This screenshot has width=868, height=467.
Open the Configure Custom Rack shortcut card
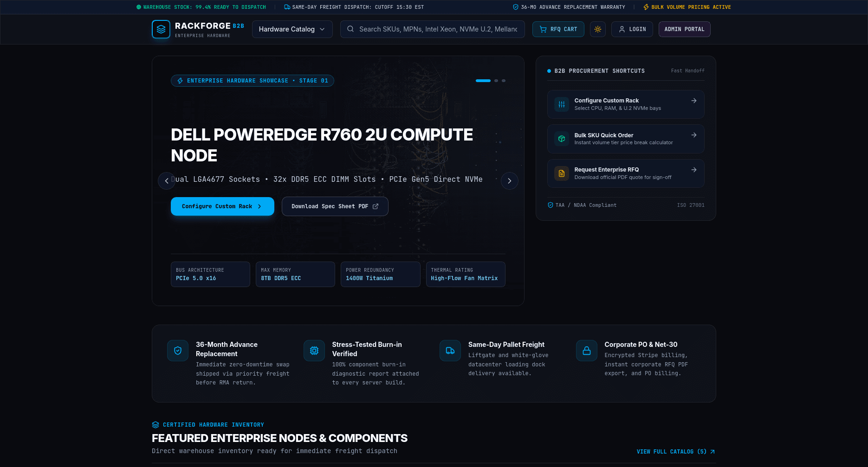click(626, 104)
